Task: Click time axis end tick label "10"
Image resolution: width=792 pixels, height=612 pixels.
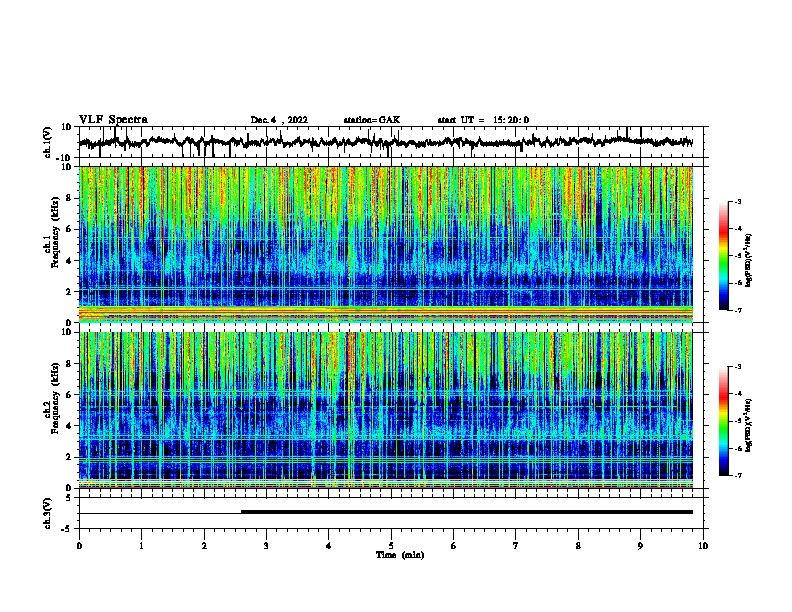Action: (x=703, y=546)
